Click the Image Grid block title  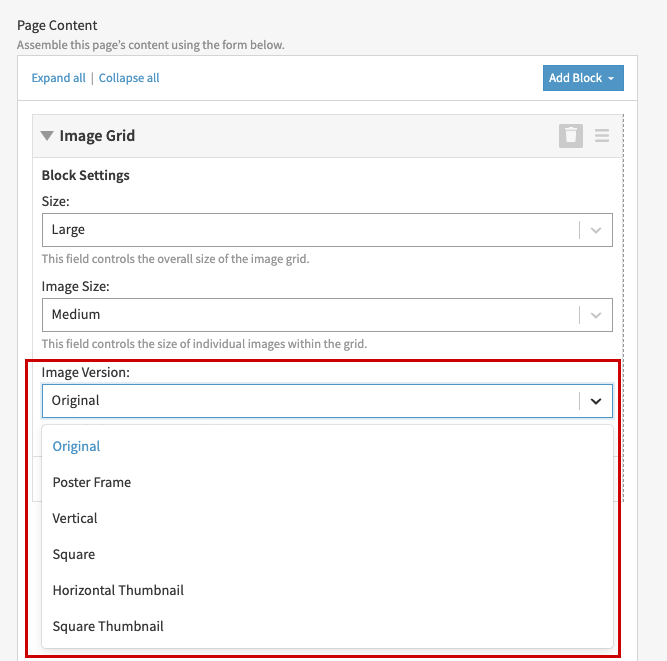tap(97, 136)
